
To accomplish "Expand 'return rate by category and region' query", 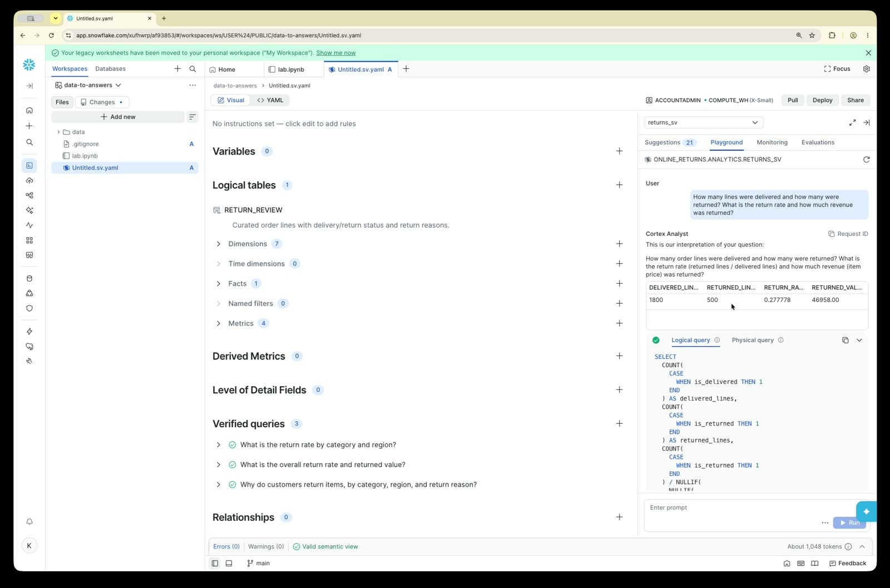I will 218,445.
